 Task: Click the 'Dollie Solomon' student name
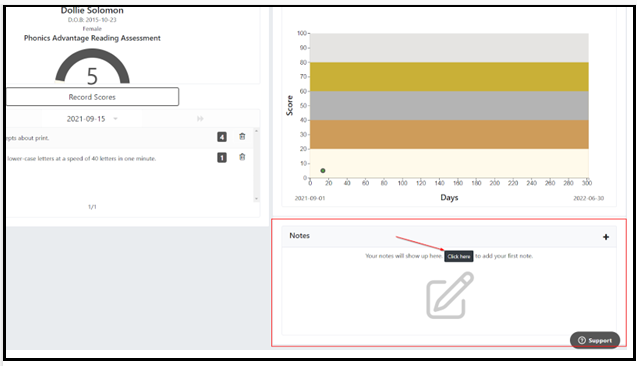[92, 10]
